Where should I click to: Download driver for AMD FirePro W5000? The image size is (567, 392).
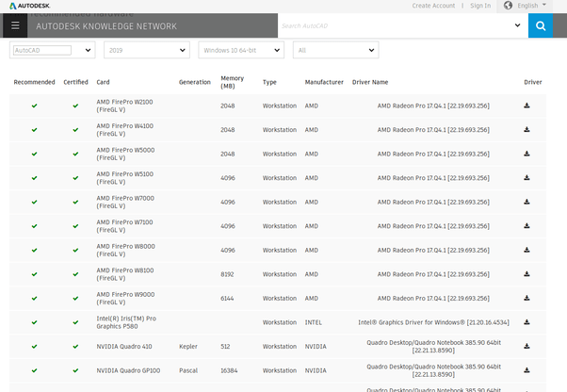pos(526,154)
